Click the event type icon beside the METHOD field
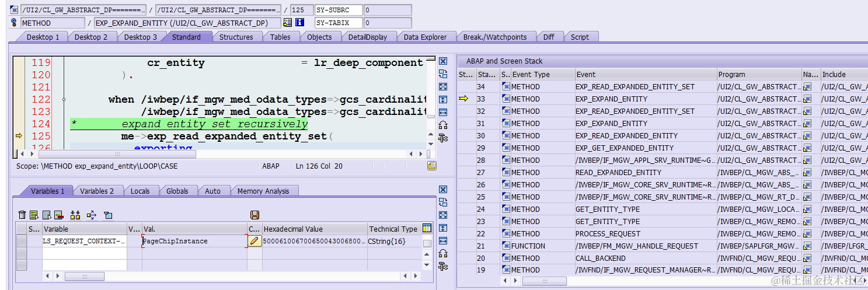Image resolution: width=868 pixels, height=290 pixels. click(15, 23)
